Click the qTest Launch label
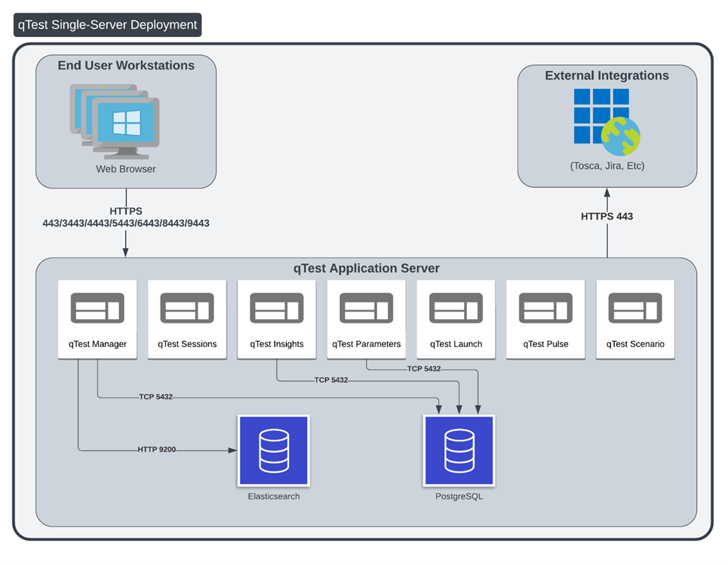The image size is (728, 565). 456,344
